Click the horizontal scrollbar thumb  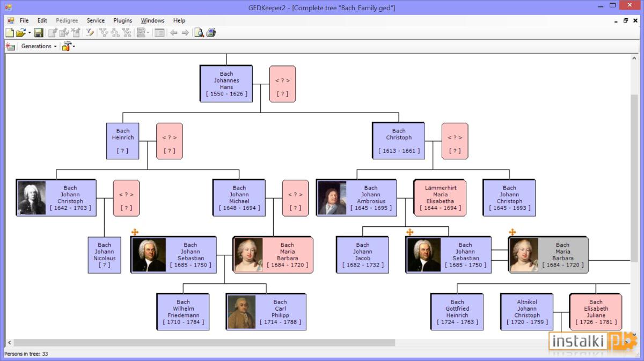(204, 342)
